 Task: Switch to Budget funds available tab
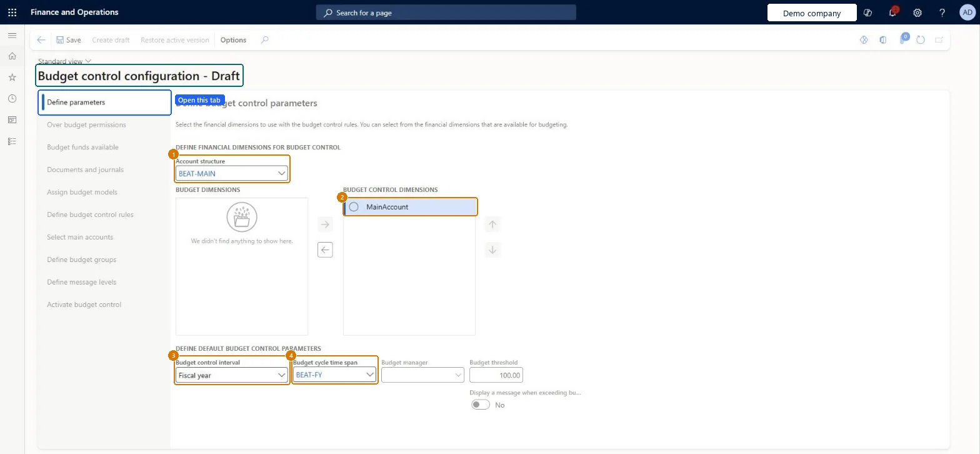click(x=82, y=148)
